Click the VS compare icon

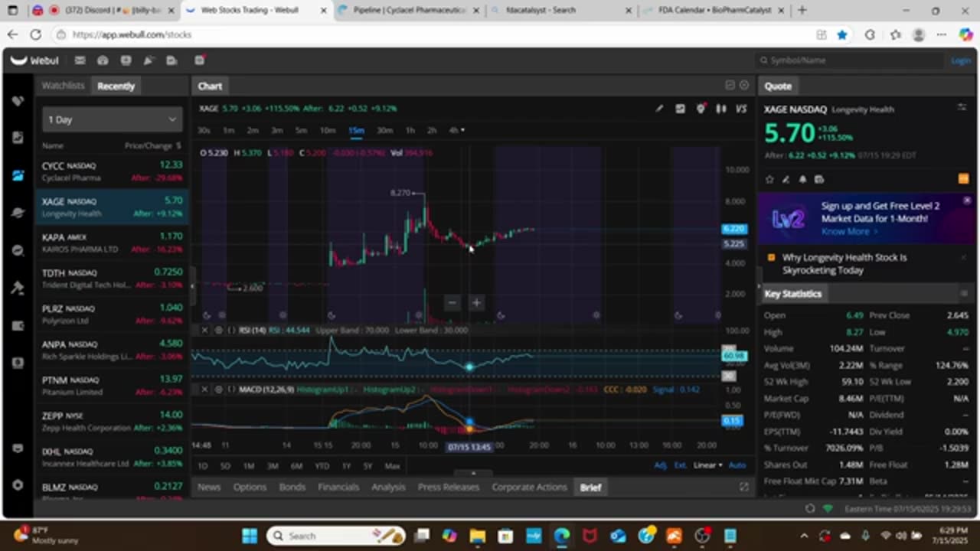741,109
